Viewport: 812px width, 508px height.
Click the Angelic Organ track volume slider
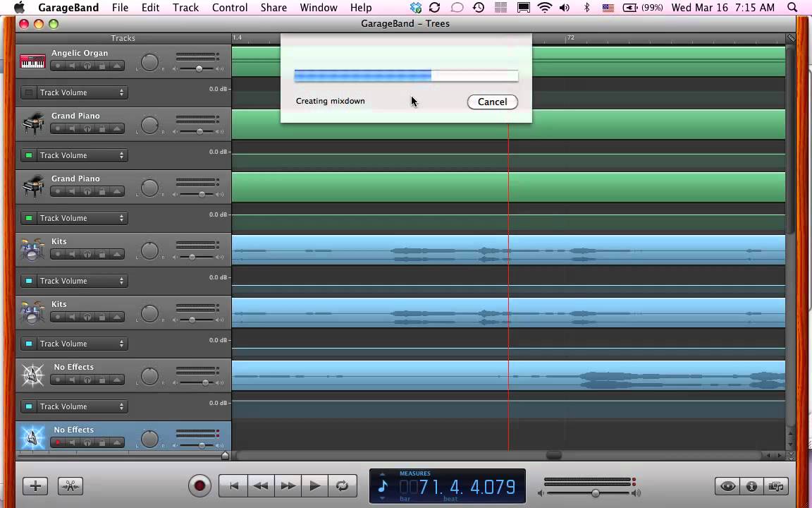199,68
